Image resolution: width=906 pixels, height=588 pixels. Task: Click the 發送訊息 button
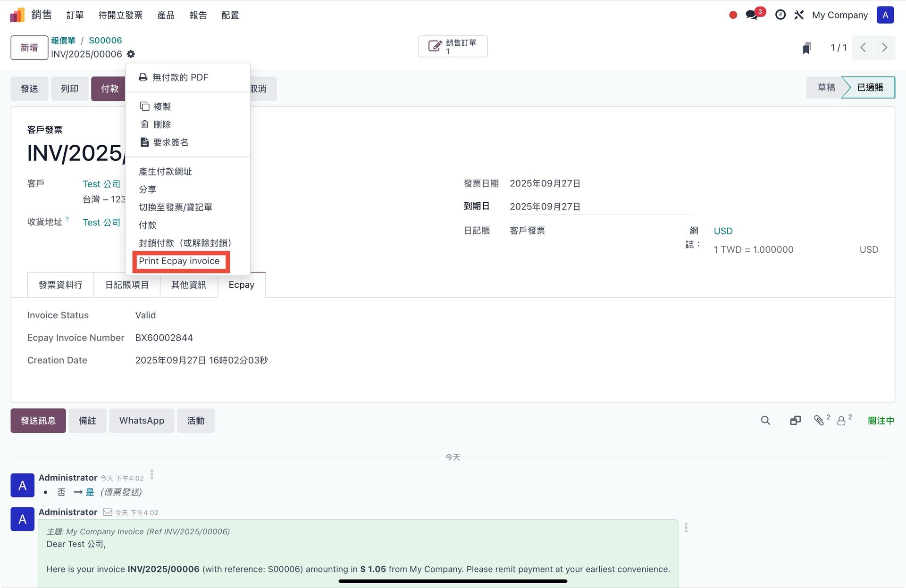click(38, 421)
